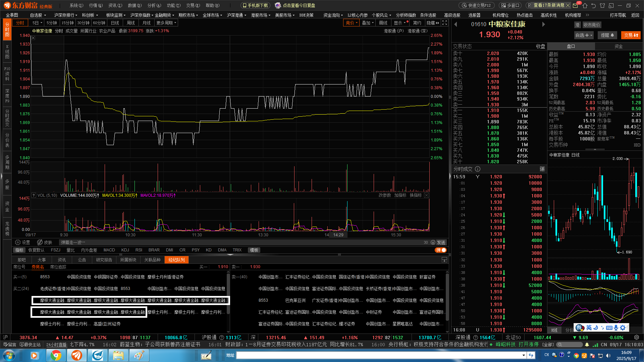The width and height of the screenshot is (644, 362).
Task: Expand more toolbar items chevron after 机构推荐
Action: 587,15
